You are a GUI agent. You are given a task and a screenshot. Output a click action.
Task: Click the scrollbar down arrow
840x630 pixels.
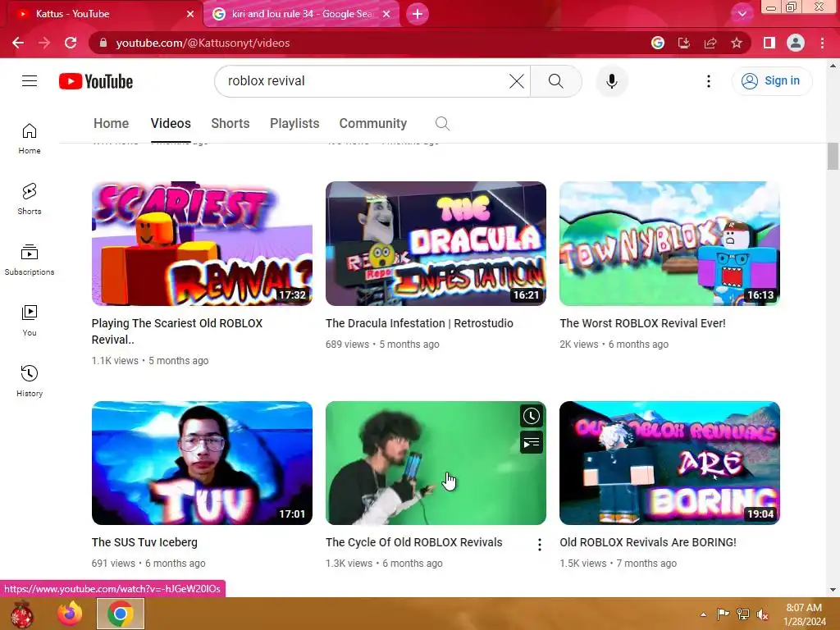833,590
